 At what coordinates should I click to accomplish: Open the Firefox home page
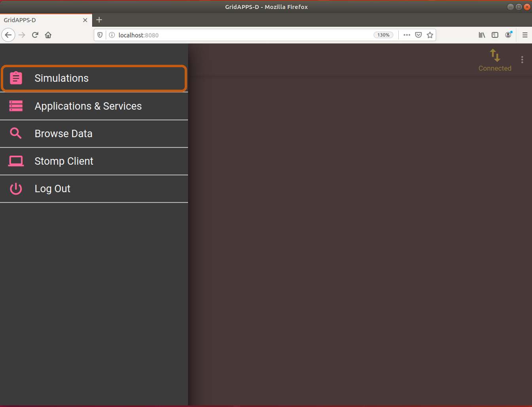[48, 35]
